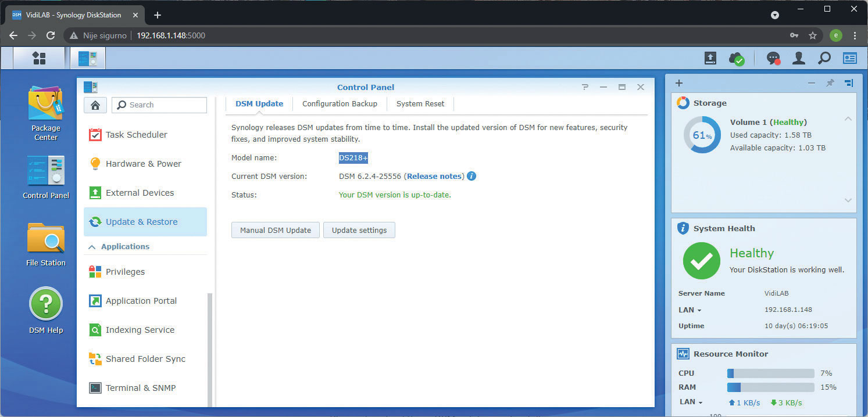868x417 pixels.
Task: Click the taskbar search magnifier icon
Action: [824, 58]
